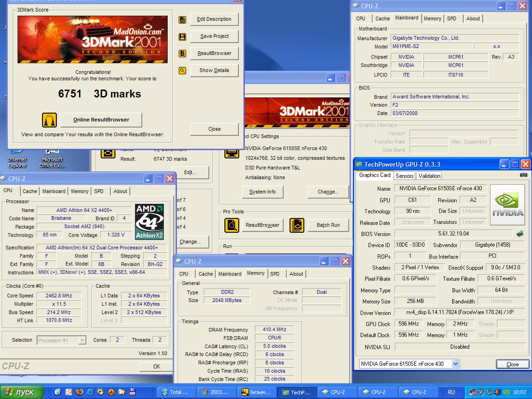The width and height of the screenshot is (532, 399).
Task: Switch to the TechP... taskbar window
Action: pos(298,392)
